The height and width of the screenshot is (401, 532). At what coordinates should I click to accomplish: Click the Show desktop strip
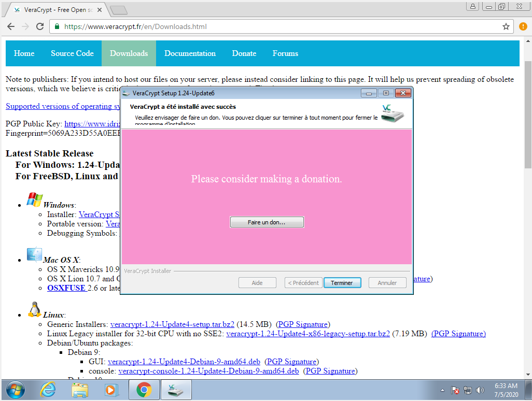[528, 390]
